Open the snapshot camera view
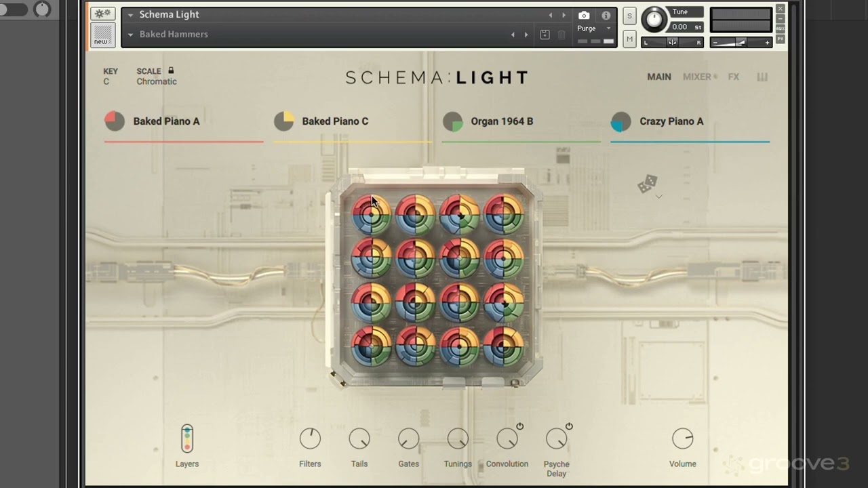The height and width of the screenshot is (488, 868). pyautogui.click(x=584, y=15)
